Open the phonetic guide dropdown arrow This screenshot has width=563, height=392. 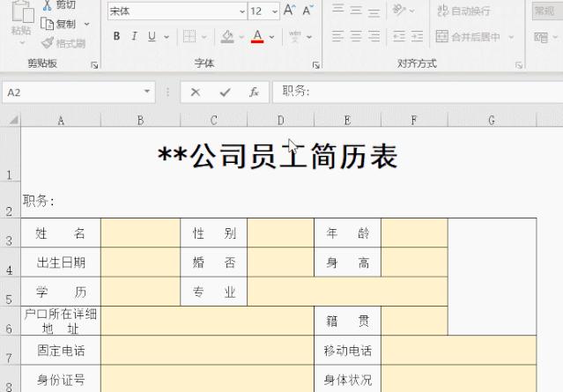click(x=309, y=37)
